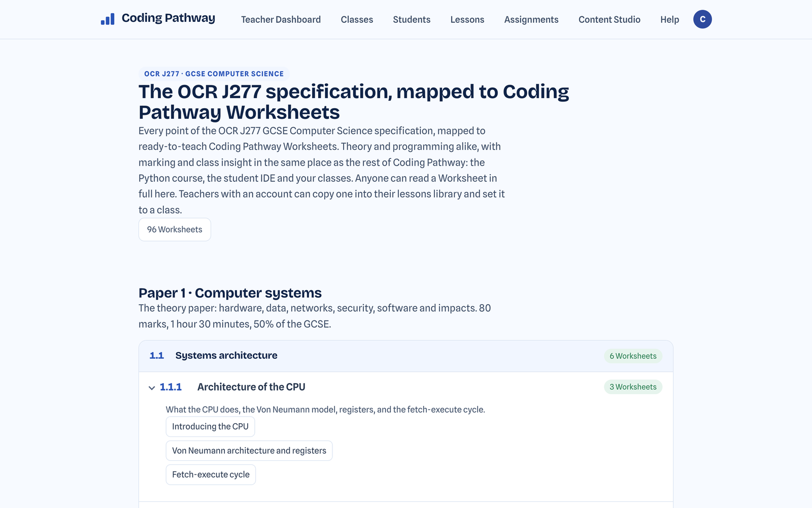
Task: Open Teacher Dashboard from the nav bar
Action: [281, 19]
